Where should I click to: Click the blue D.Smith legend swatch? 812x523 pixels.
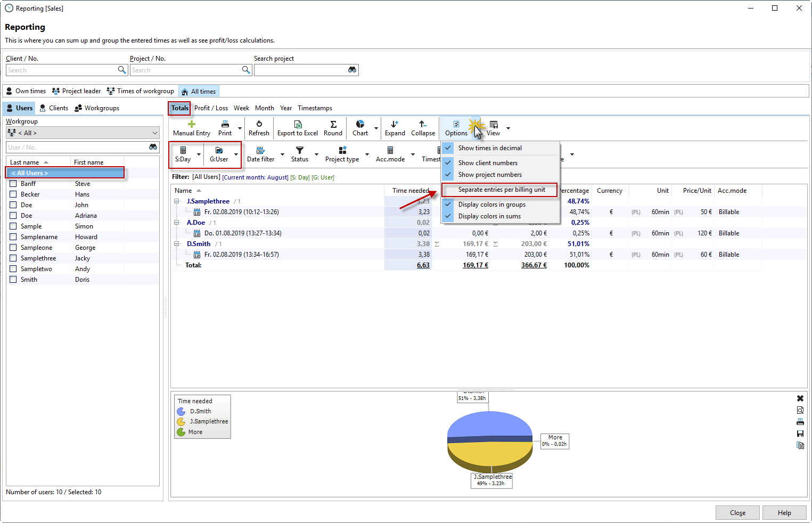pos(181,411)
